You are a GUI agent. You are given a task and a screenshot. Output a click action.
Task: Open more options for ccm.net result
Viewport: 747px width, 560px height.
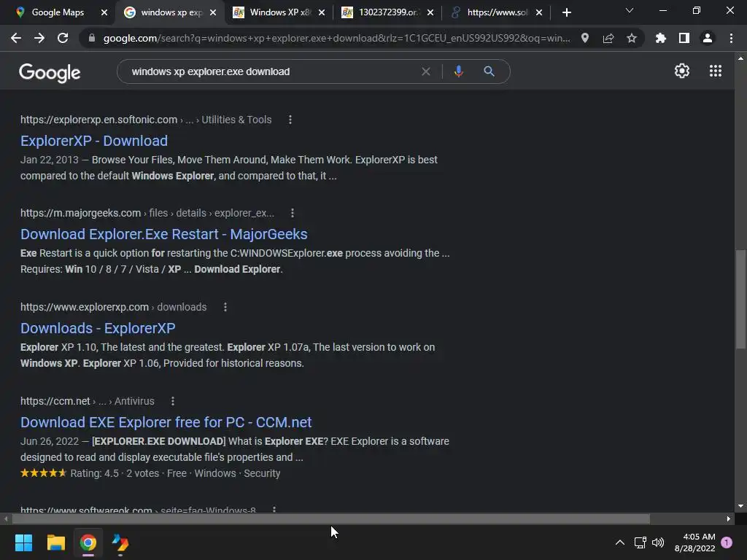(x=173, y=401)
